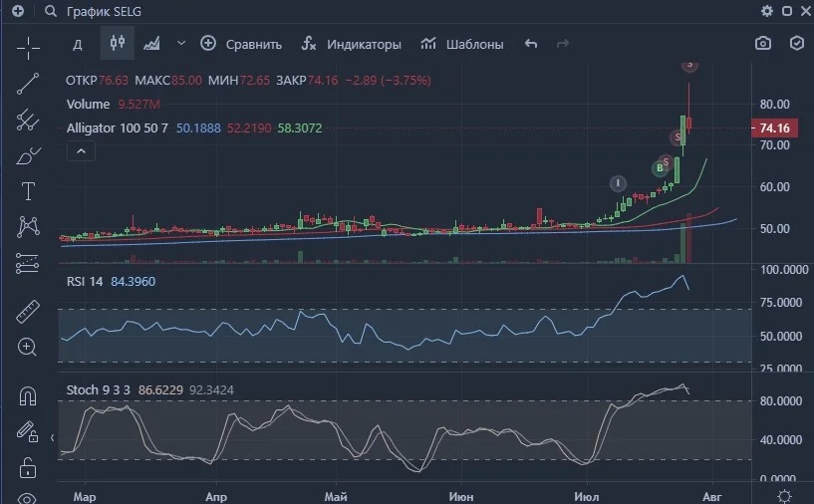Toggle hide all drawings eye icon
Image resolution: width=814 pixels, height=504 pixels.
point(27,498)
